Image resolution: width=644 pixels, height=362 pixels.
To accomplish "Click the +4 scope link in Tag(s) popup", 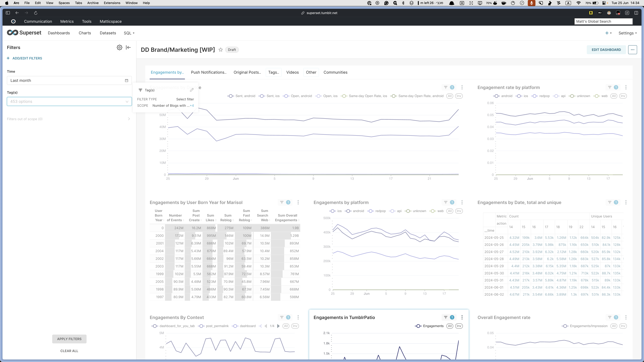I will tap(192, 105).
